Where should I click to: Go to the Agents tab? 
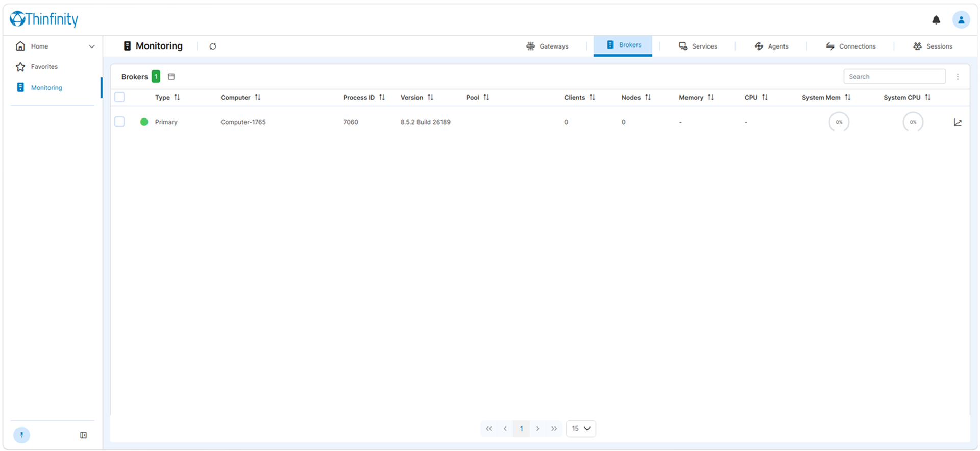coord(771,46)
